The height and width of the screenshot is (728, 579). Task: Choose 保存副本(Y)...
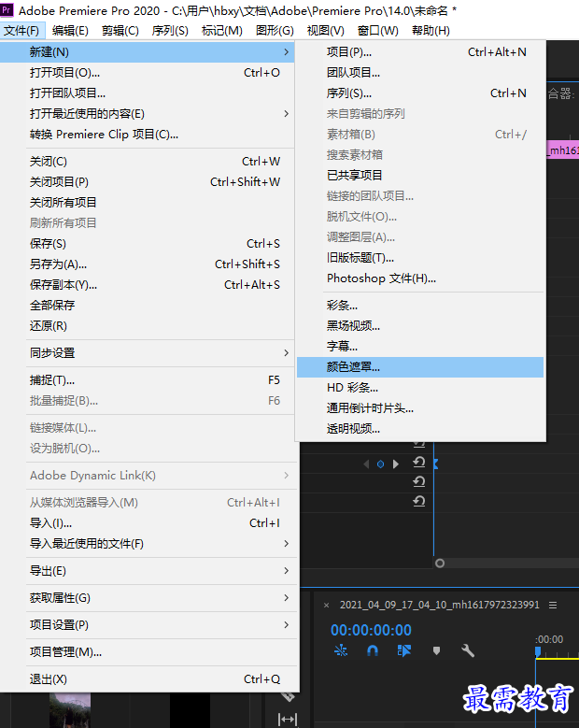(x=148, y=285)
